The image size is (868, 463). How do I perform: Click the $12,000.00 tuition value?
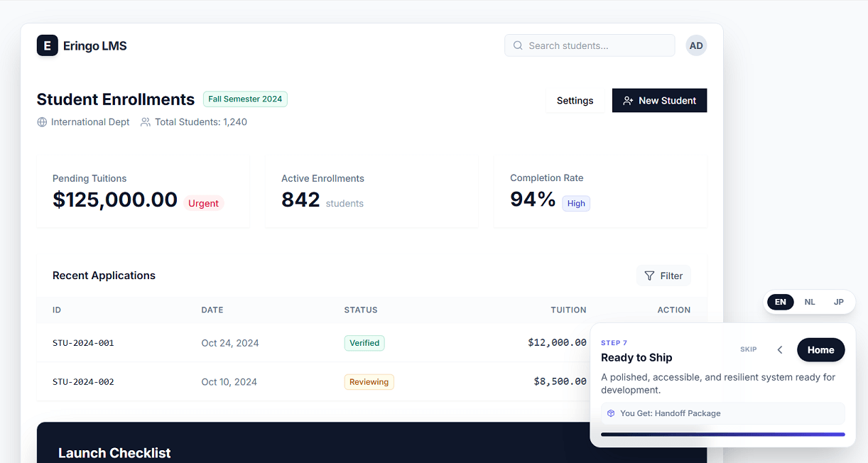(x=558, y=342)
